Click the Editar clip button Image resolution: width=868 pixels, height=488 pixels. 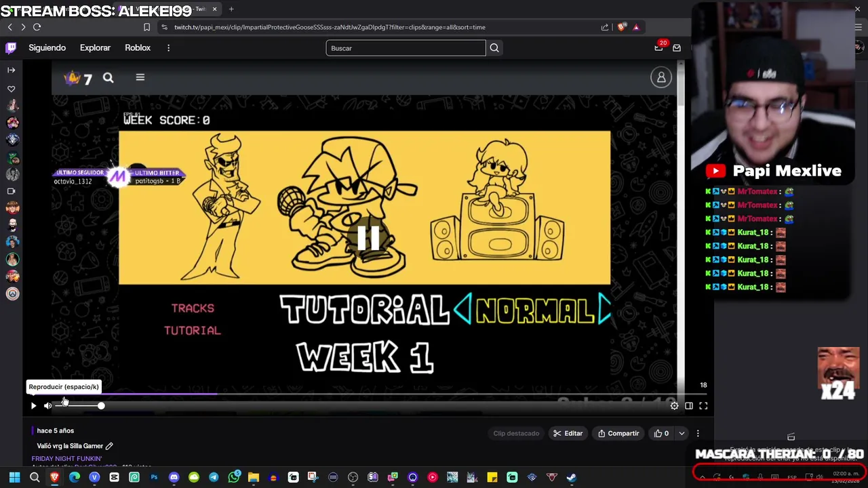568,433
